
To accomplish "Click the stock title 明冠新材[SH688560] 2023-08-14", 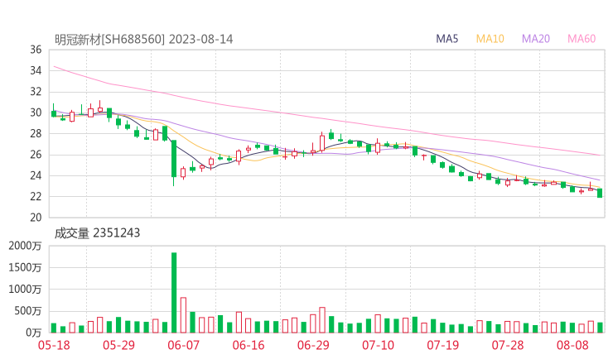I will [143, 40].
